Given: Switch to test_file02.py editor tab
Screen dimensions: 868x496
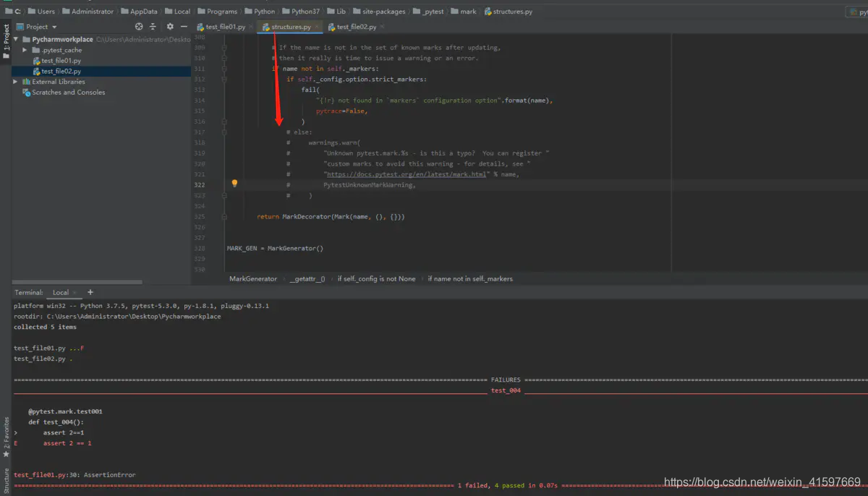Looking at the screenshot, I should pyautogui.click(x=356, y=27).
